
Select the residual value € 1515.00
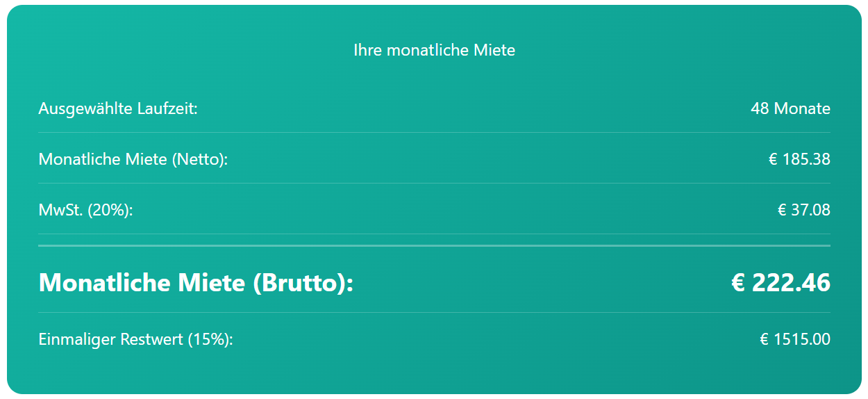(x=795, y=340)
